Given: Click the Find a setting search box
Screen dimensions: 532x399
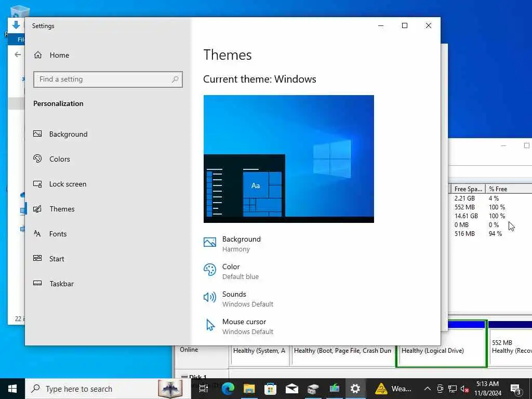Looking at the screenshot, I should [x=108, y=79].
